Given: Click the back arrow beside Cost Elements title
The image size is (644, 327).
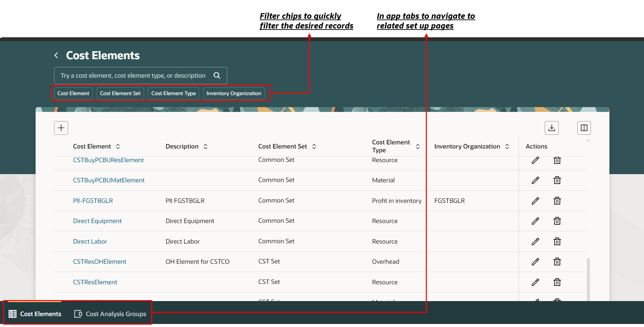Looking at the screenshot, I should [56, 55].
